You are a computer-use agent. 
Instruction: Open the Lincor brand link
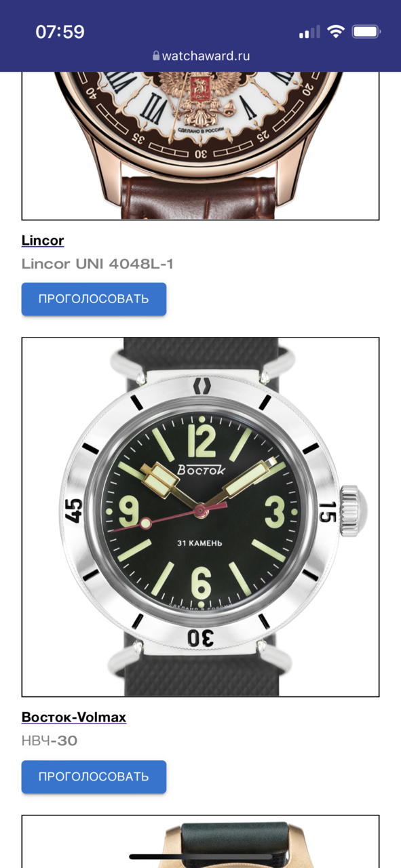pyautogui.click(x=43, y=240)
